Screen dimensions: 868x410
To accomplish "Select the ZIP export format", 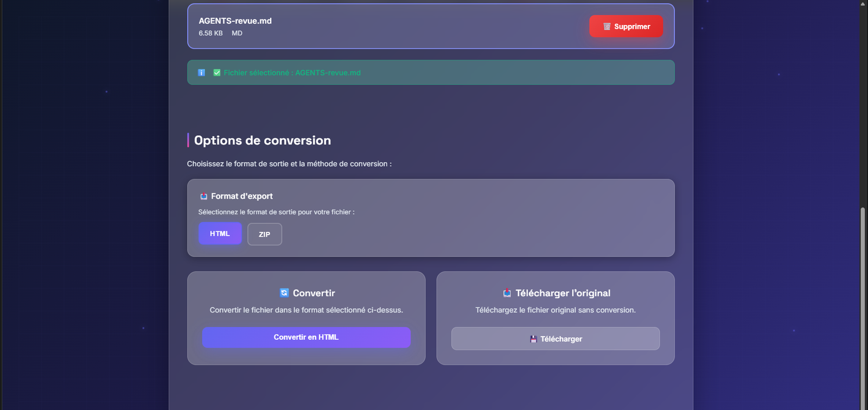I will click(265, 234).
